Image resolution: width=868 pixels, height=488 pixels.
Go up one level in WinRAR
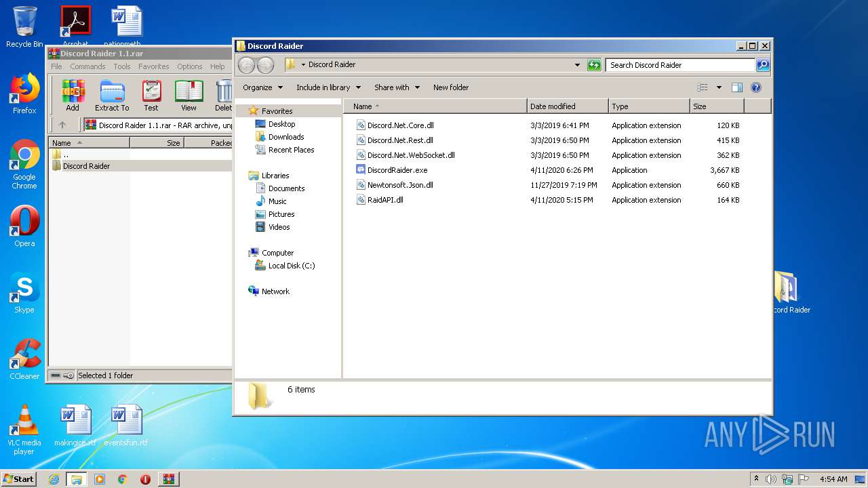62,125
